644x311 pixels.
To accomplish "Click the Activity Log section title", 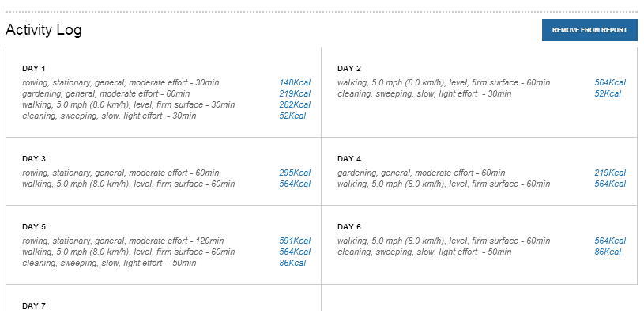I will coord(43,30).
